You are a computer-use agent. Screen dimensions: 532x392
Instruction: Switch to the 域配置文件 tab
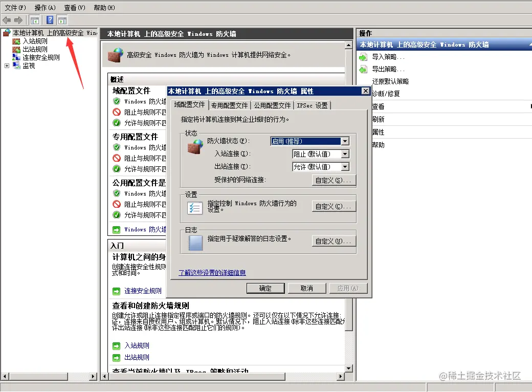coord(189,104)
